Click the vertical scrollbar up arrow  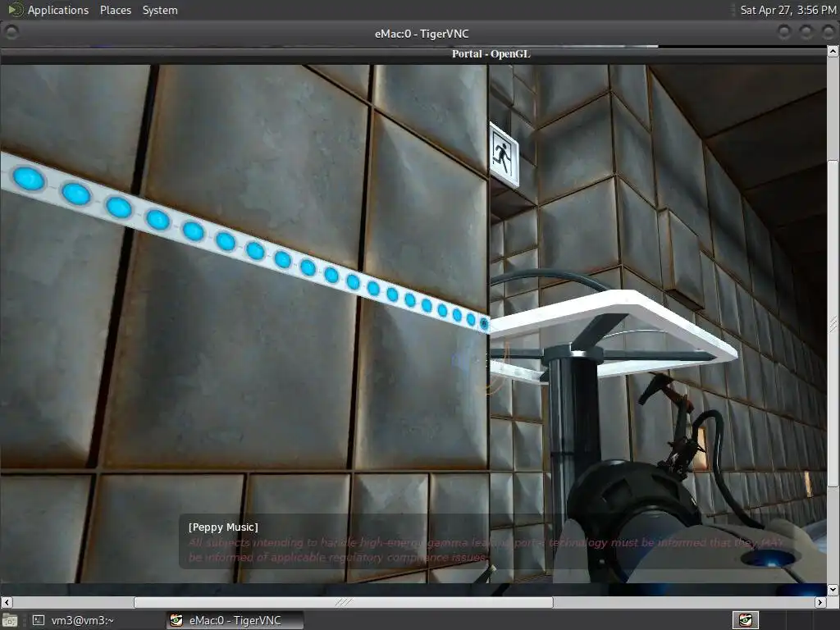(x=833, y=52)
